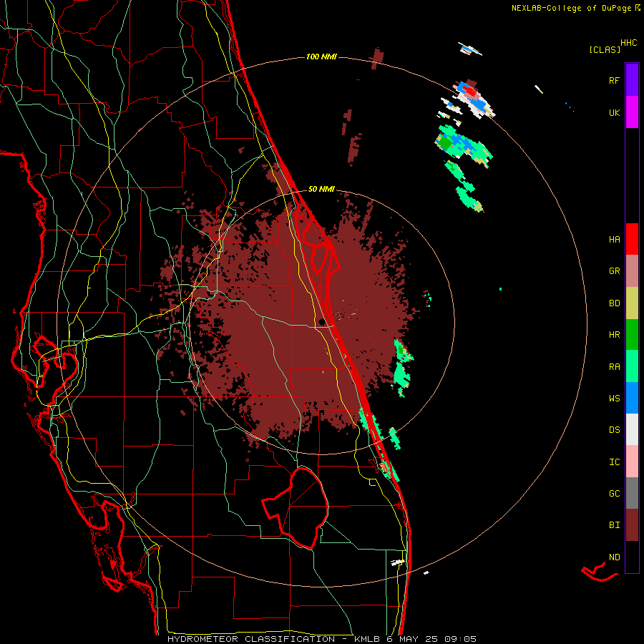Click the 100 NMI range ring label
The image size is (644, 644).
321,57
